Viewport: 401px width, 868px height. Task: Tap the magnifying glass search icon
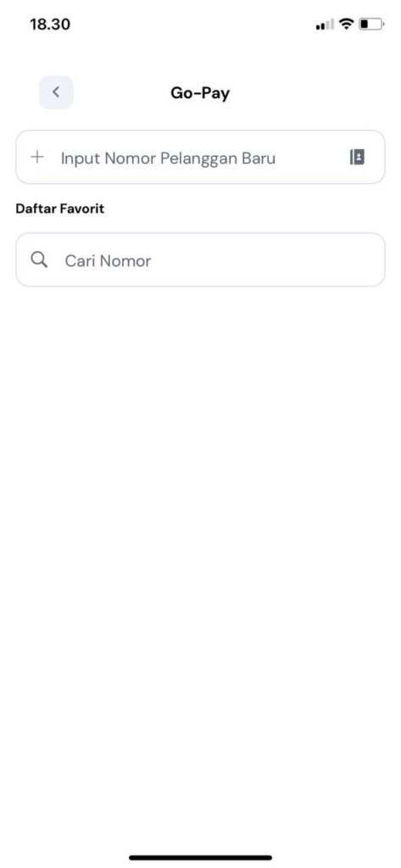(39, 259)
